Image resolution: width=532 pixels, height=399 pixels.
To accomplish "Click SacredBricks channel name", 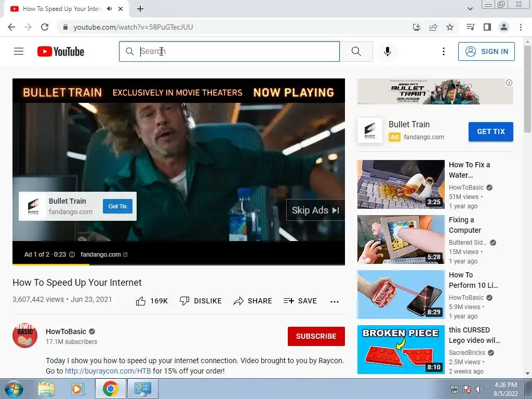I will 467,353.
